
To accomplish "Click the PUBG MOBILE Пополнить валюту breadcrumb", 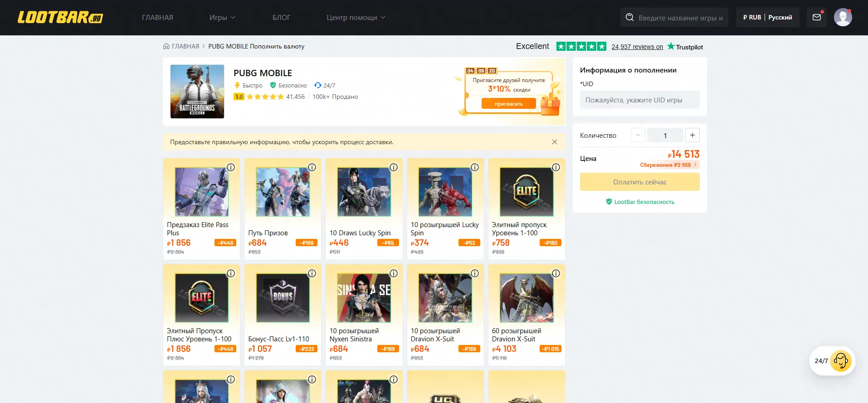I will pyautogui.click(x=256, y=46).
